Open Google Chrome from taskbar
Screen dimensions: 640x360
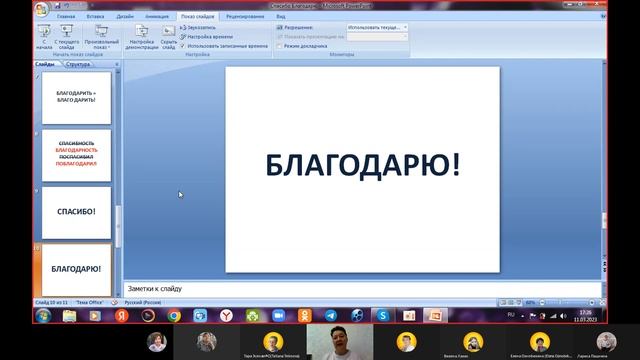tap(174, 316)
